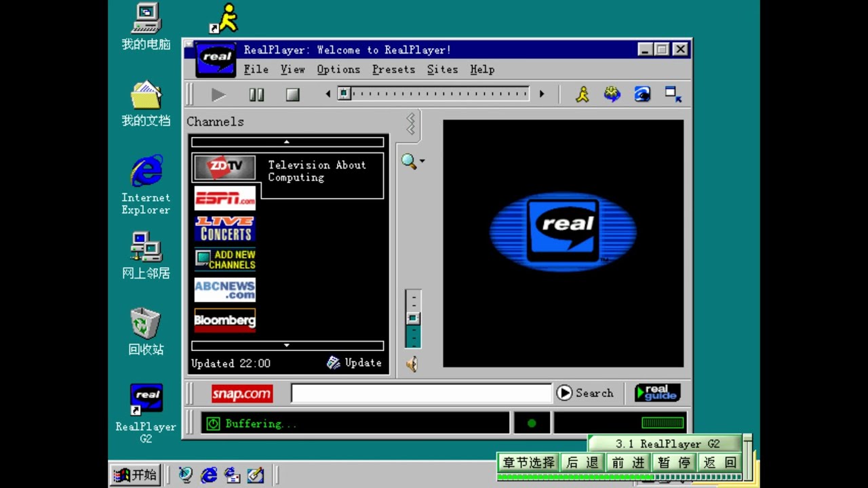This screenshot has height=488, width=868.
Task: Click the Television About Computing description
Action: [x=317, y=171]
